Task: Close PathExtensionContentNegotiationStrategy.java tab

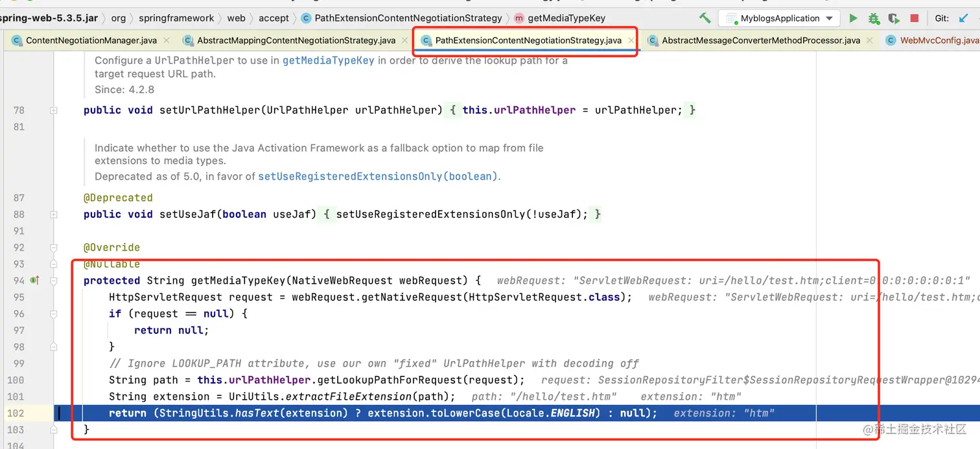Action: (631, 40)
